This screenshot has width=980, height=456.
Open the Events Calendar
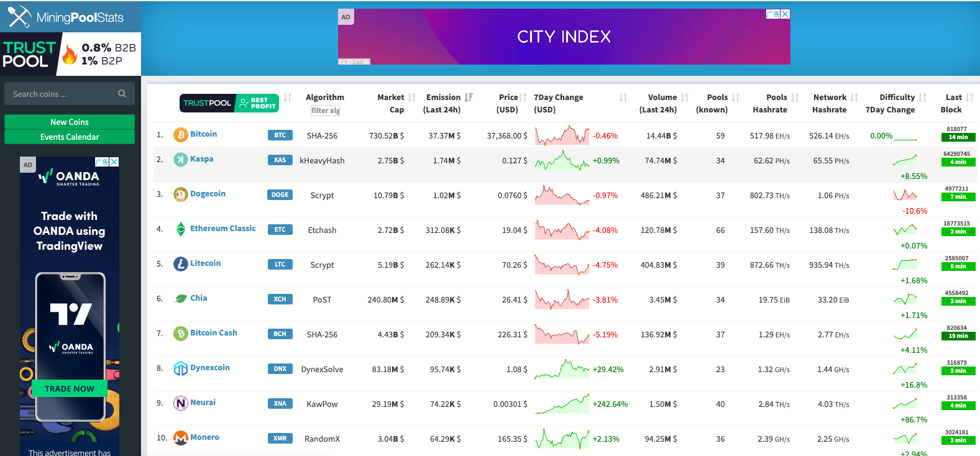pos(70,137)
